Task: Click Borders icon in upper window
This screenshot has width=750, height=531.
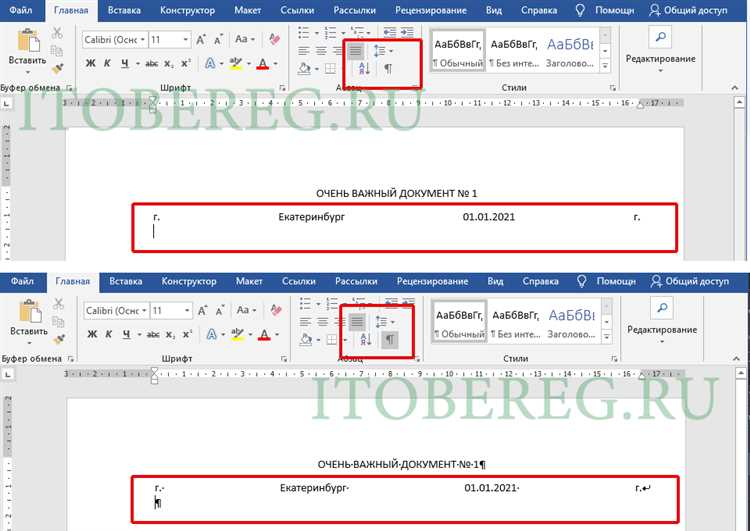Action: coord(330,69)
